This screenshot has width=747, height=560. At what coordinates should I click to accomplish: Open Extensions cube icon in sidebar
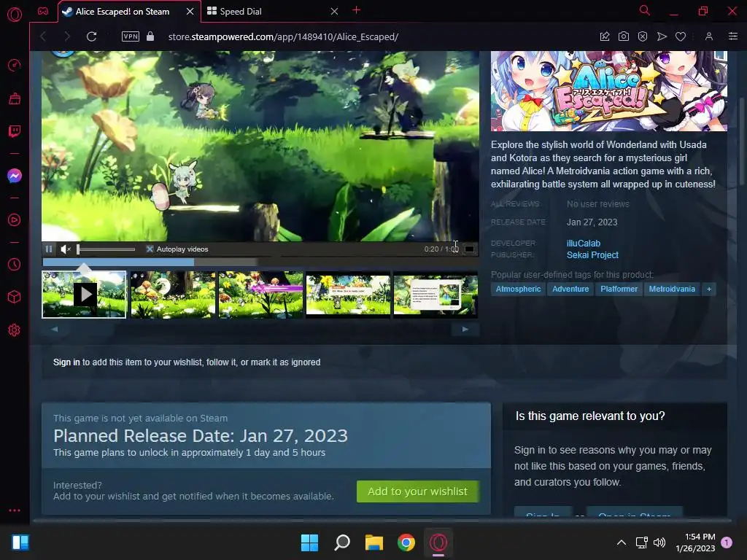(x=15, y=297)
